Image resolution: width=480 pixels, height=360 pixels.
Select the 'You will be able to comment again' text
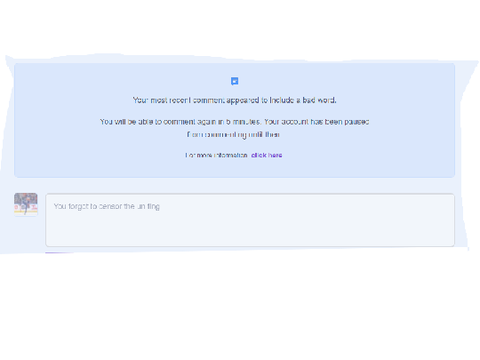click(x=234, y=128)
